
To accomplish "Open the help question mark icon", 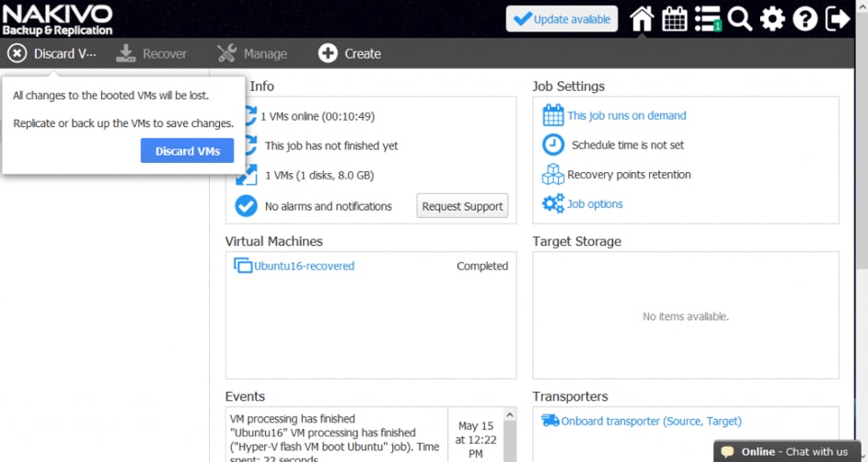I will tap(804, 18).
